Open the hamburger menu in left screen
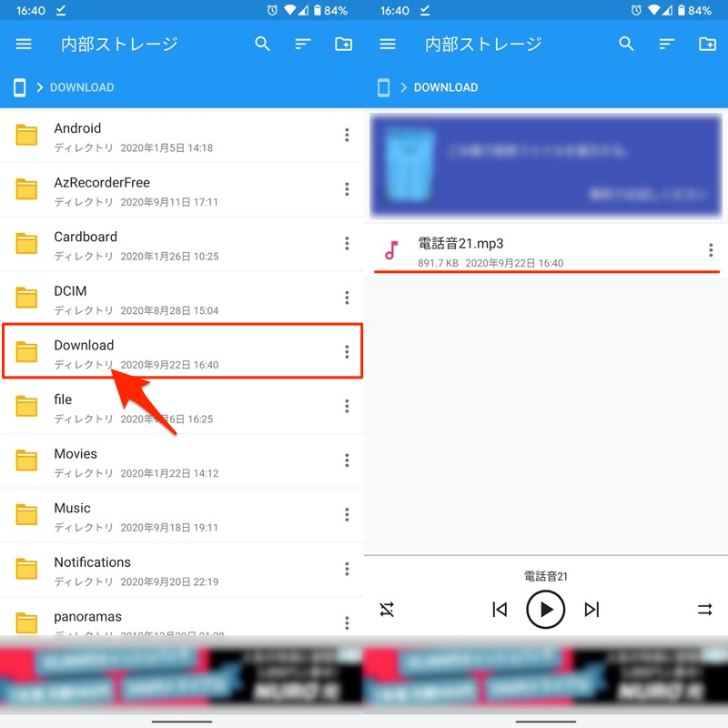 24,44
